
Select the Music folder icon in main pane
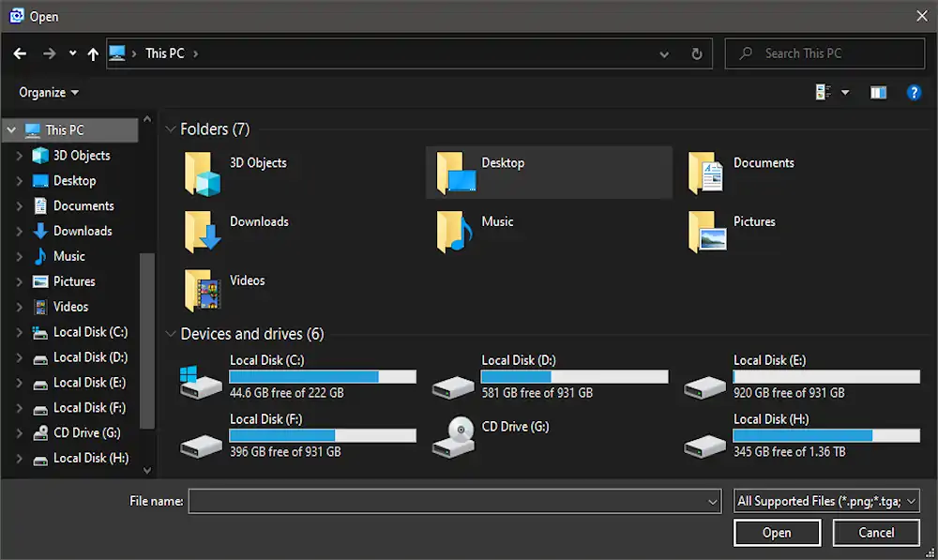pyautogui.click(x=455, y=232)
